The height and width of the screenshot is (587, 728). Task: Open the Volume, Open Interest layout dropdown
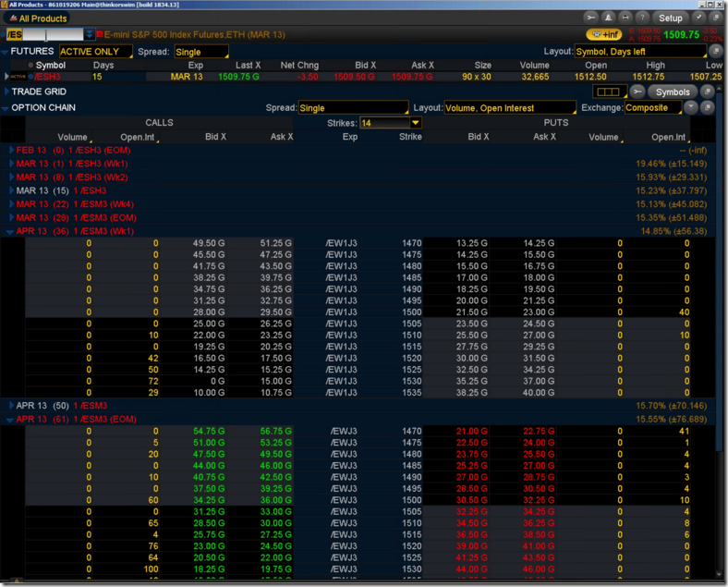[510, 108]
